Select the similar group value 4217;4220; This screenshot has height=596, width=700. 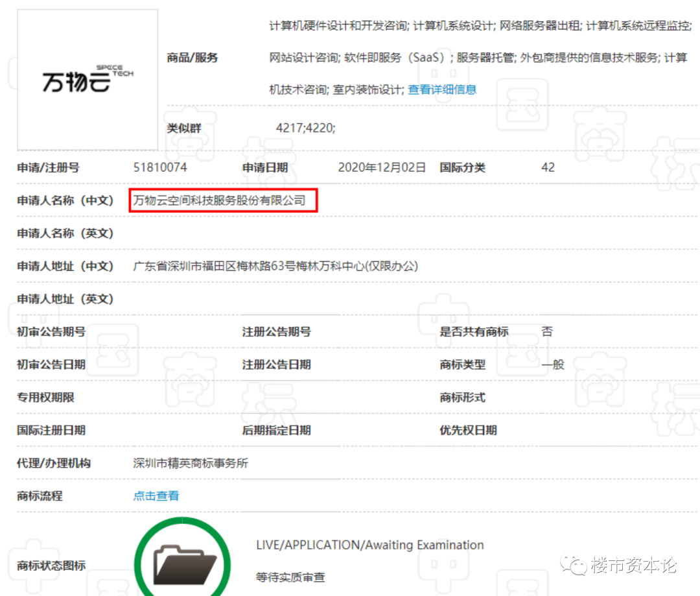[x=305, y=128]
